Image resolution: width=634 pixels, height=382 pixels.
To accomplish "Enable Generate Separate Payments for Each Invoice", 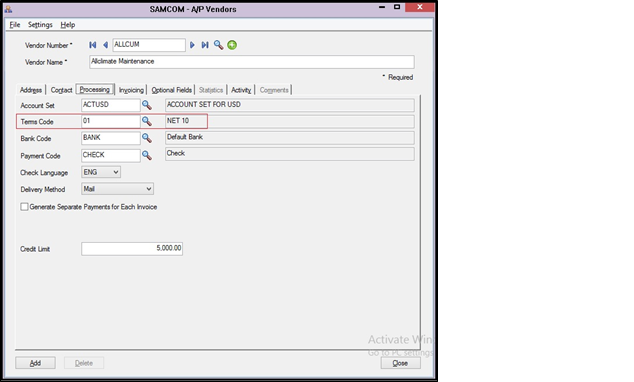I will (24, 207).
